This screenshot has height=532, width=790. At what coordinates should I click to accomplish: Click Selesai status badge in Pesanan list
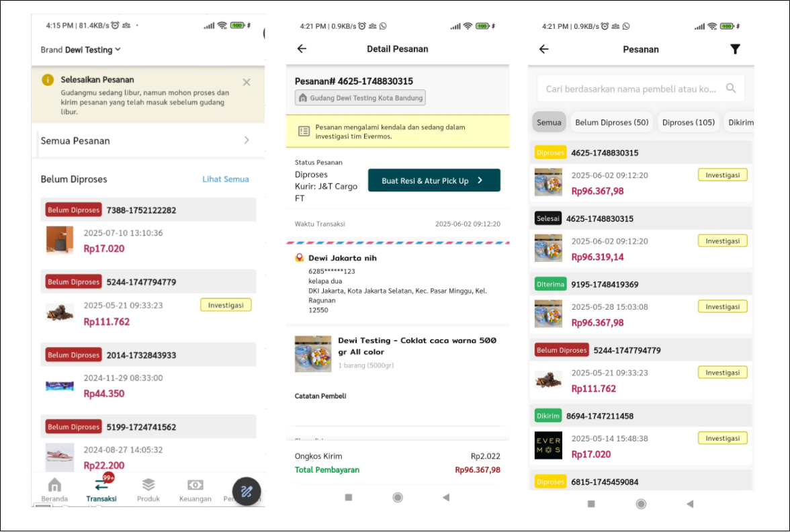pos(548,218)
